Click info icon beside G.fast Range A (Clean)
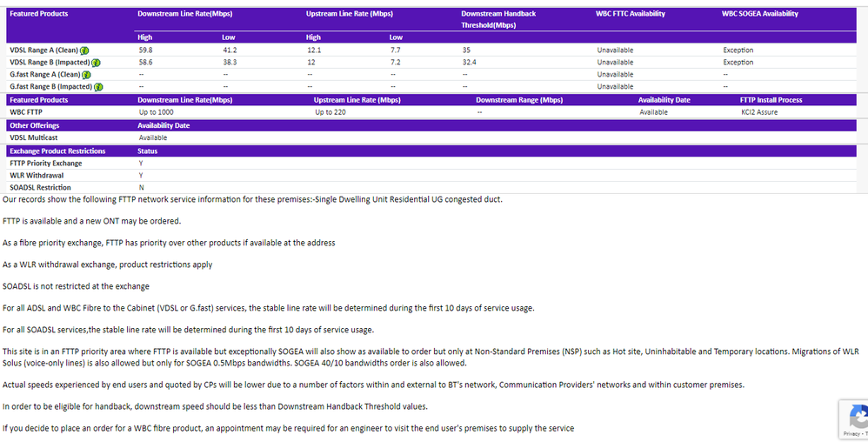 pyautogui.click(x=86, y=75)
